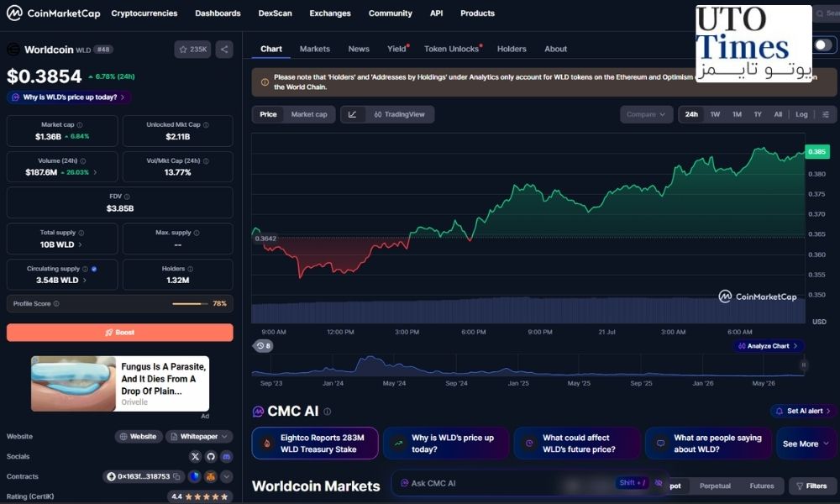840x504 pixels.
Task: Open chart settings icon beside Log
Action: pos(826,114)
